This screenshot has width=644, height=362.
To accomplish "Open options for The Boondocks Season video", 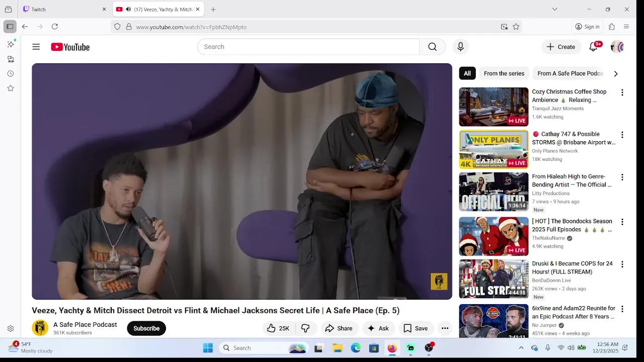I will pos(622,222).
